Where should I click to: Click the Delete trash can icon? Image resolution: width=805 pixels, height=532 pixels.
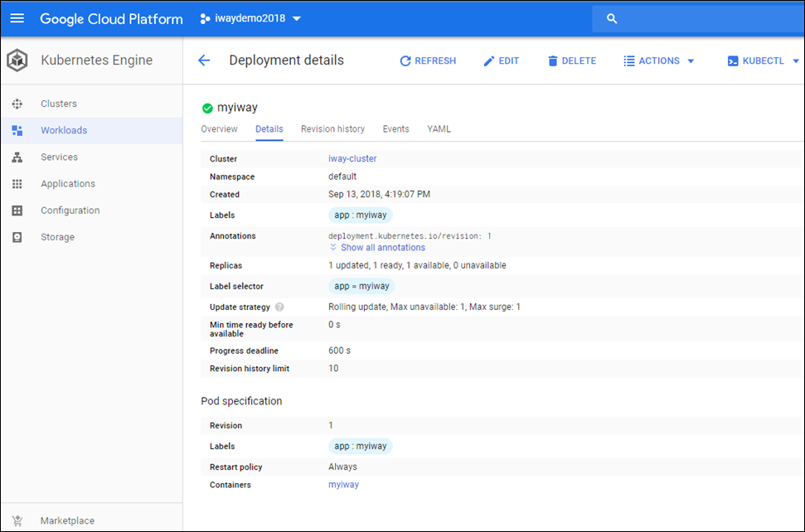[x=552, y=61]
